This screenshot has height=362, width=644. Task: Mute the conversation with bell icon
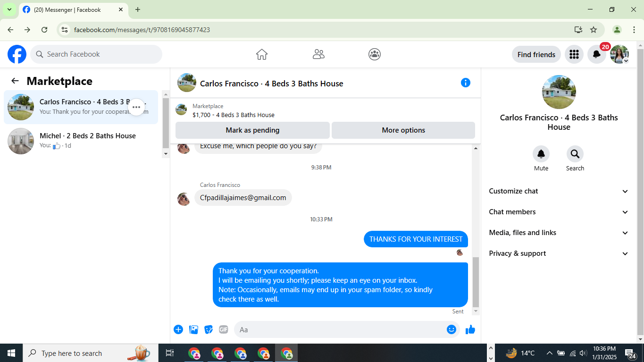541,154
